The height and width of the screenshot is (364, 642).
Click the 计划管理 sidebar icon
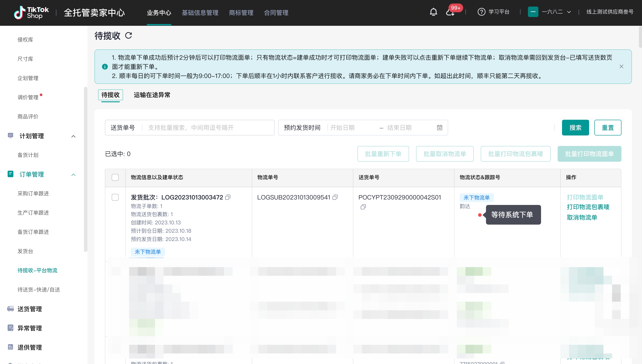click(10, 136)
